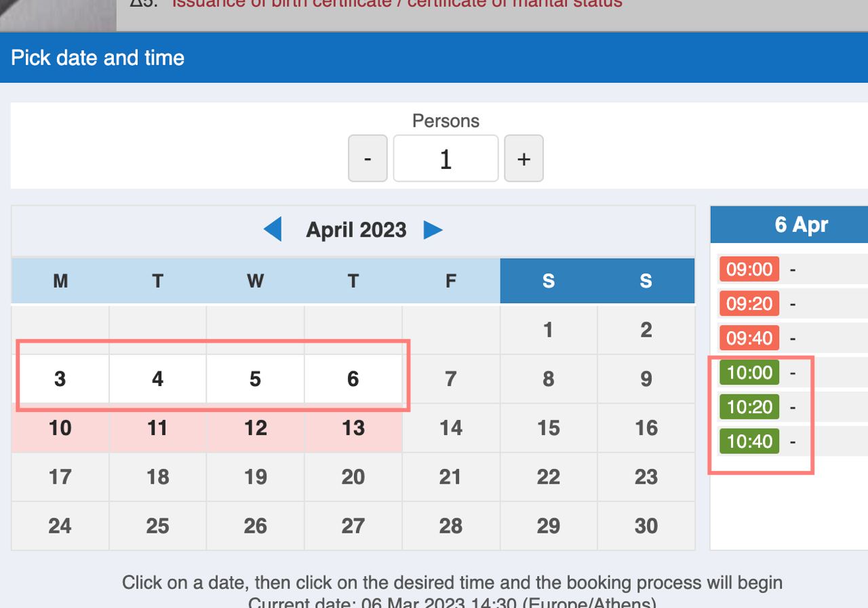Select April 3 on the calendar
The height and width of the screenshot is (608, 868).
tap(60, 379)
